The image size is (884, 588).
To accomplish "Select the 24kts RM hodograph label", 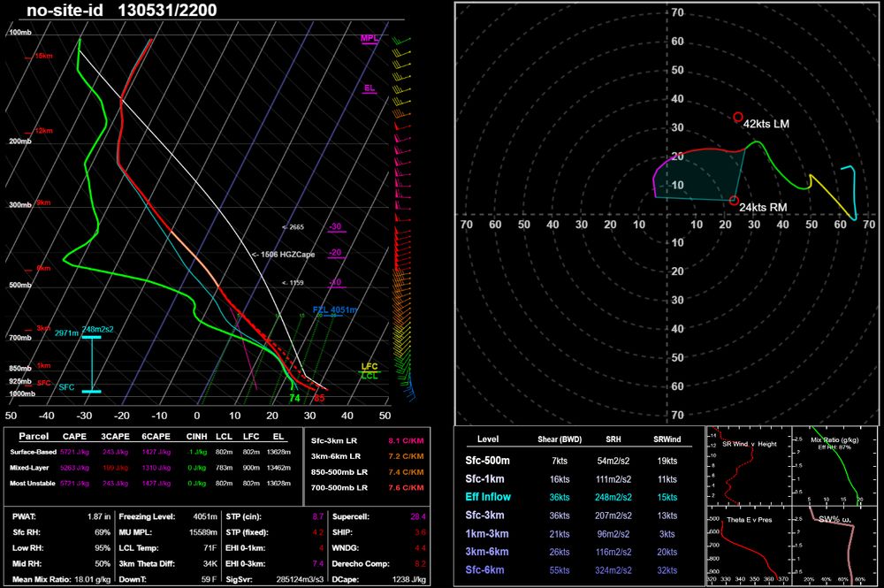I will coord(763,208).
